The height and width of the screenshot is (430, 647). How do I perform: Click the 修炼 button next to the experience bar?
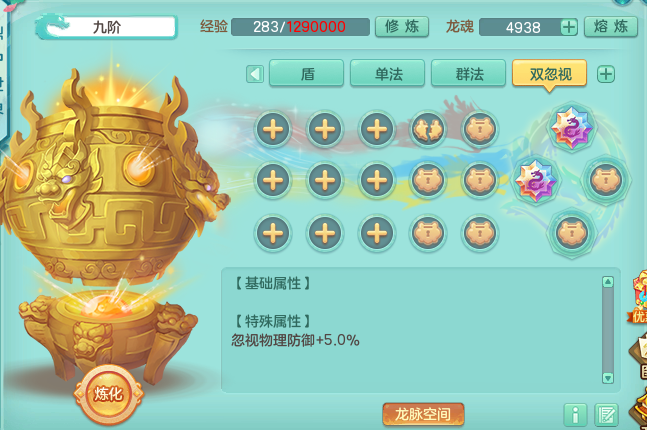point(401,27)
